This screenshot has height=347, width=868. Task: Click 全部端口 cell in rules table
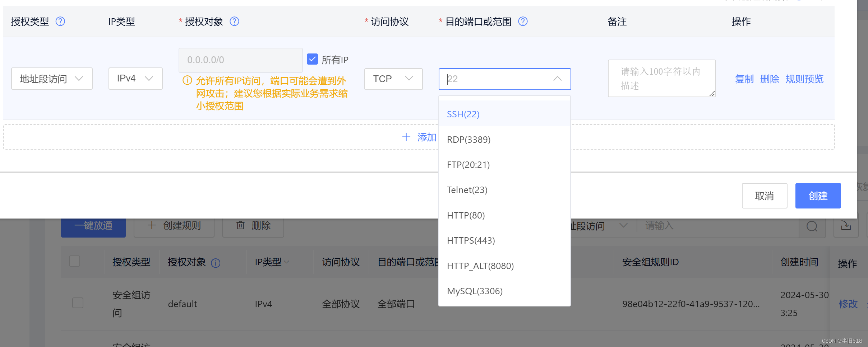(x=396, y=304)
